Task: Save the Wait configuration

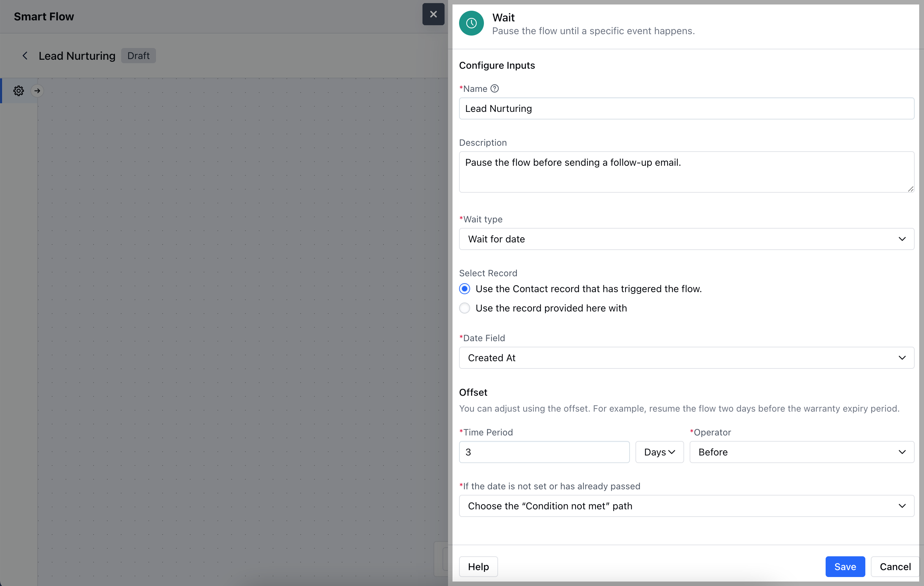Action: (845, 567)
